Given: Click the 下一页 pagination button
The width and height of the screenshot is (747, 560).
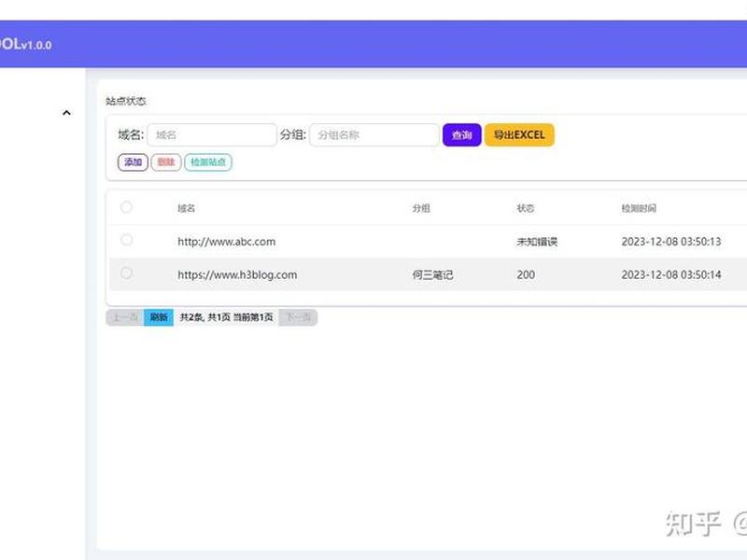Looking at the screenshot, I should (298, 317).
